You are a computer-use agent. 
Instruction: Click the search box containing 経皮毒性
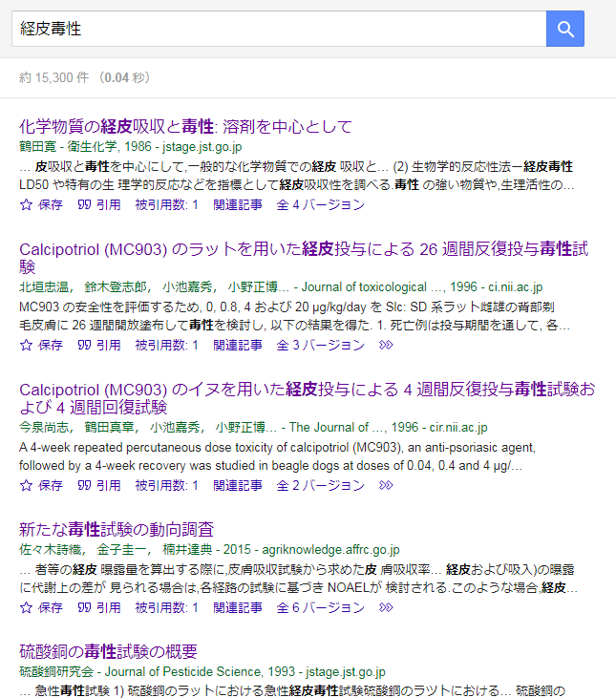click(279, 29)
